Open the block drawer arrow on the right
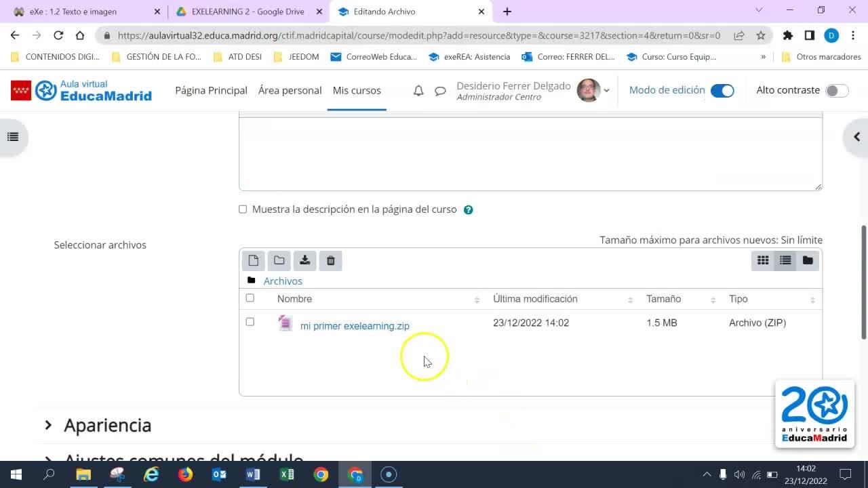This screenshot has height=488, width=868. click(856, 137)
